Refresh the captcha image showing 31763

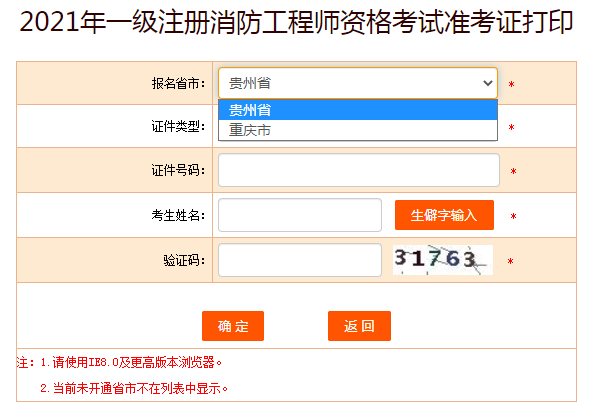442,260
